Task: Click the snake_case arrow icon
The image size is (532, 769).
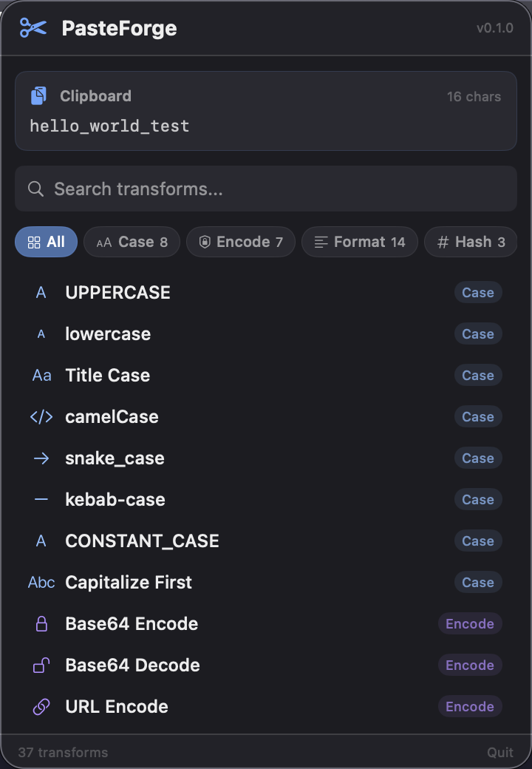Action: 41,458
